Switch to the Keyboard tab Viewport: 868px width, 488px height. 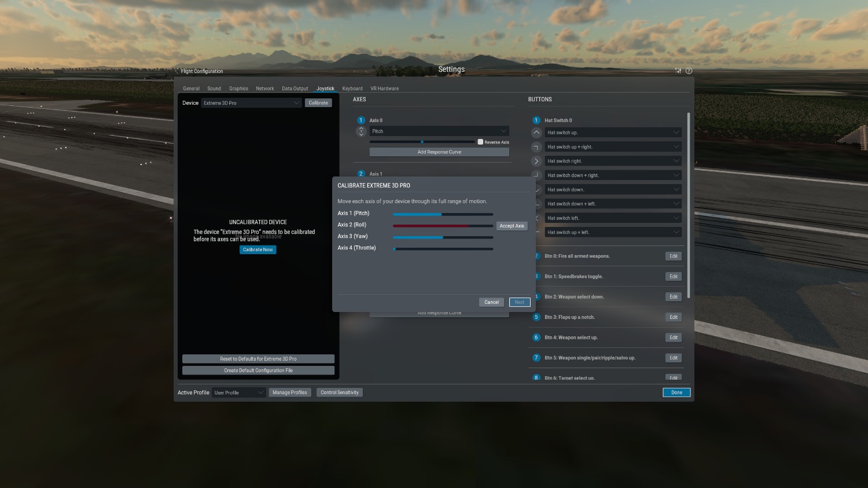pos(352,89)
